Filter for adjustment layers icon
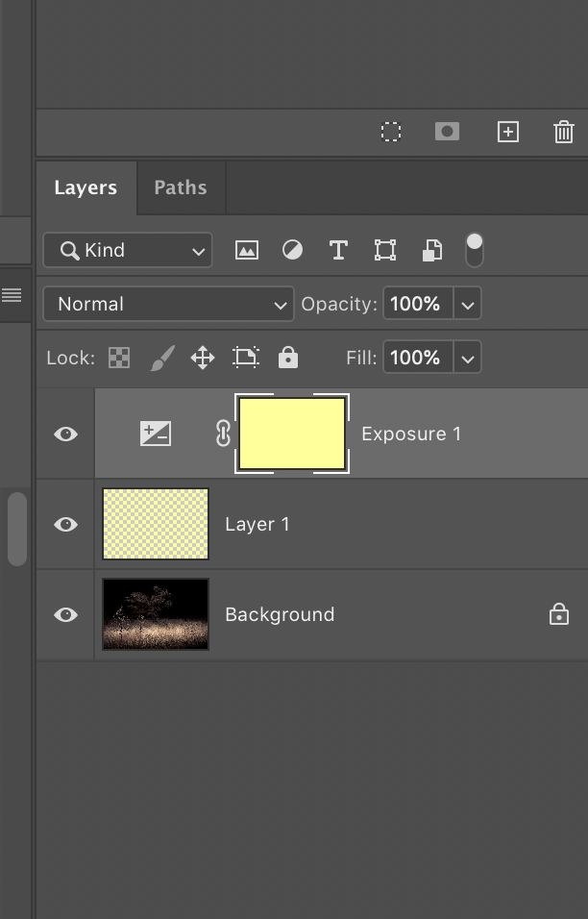This screenshot has width=588, height=919. pos(292,250)
